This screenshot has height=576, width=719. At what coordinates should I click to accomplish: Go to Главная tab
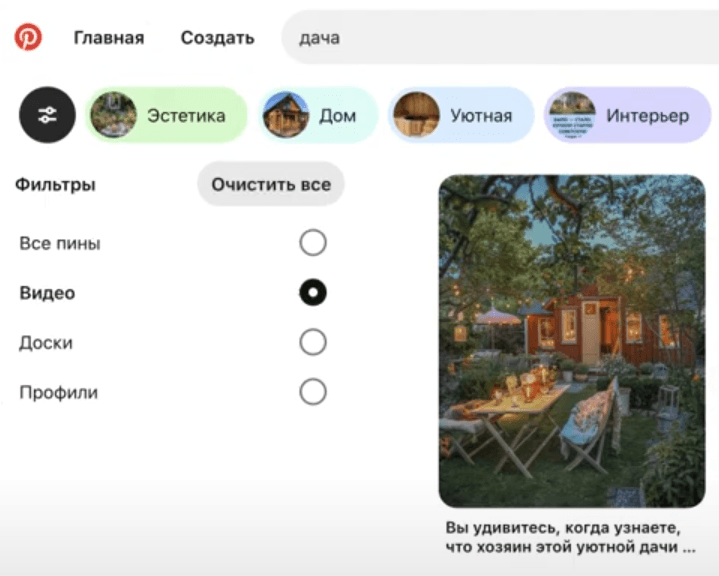pos(109,38)
